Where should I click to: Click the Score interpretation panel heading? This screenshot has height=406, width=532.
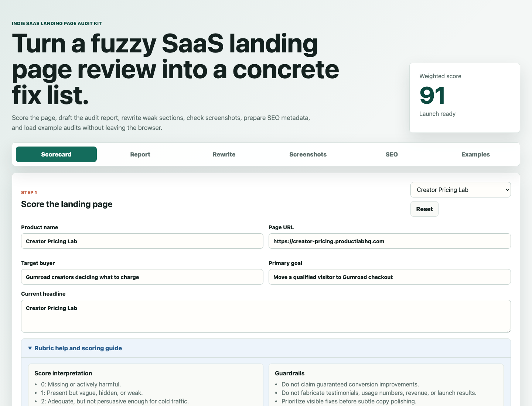tap(63, 373)
